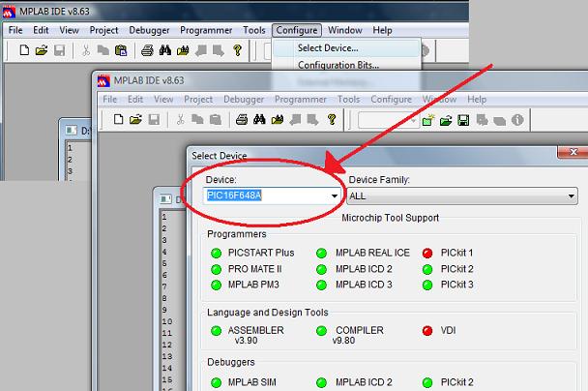
Task: Click Open folder icon in front MPLAB toolbar
Action: pyautogui.click(x=135, y=119)
